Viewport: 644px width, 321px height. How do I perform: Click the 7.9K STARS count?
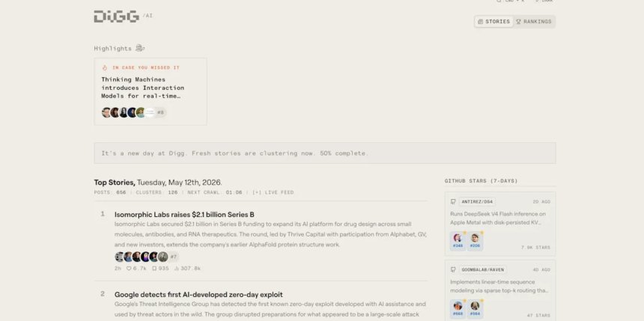click(x=535, y=248)
